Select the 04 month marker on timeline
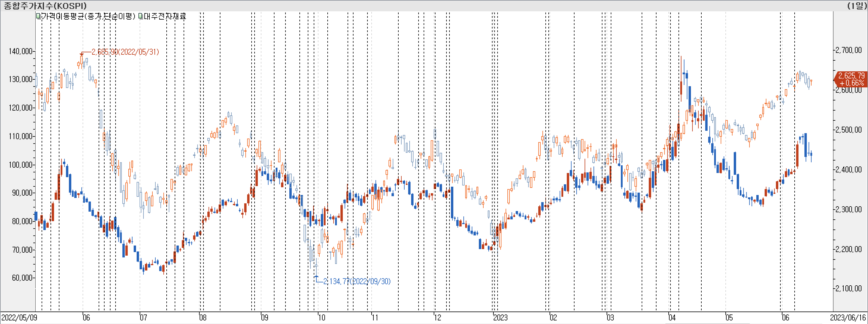The height and width of the screenshot is (324, 868). tap(672, 317)
